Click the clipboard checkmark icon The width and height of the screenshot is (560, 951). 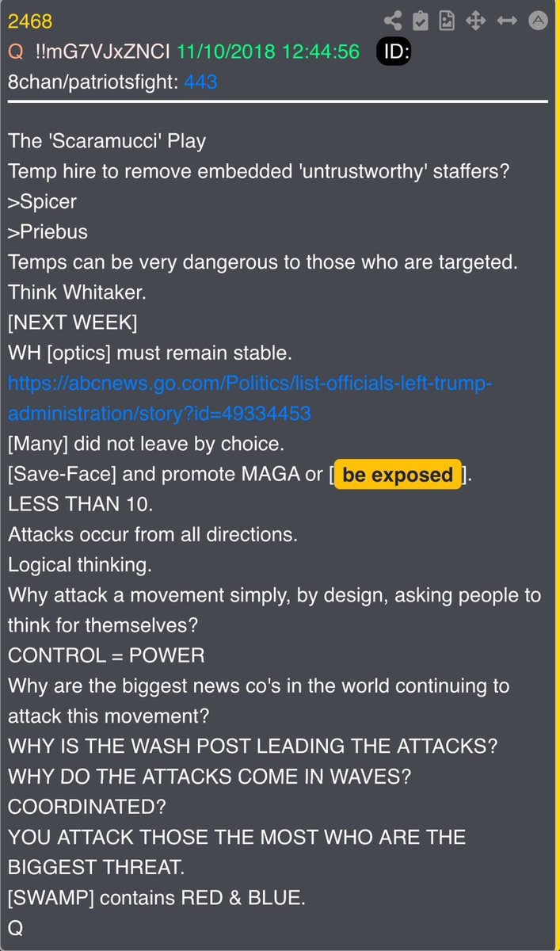pyautogui.click(x=420, y=21)
